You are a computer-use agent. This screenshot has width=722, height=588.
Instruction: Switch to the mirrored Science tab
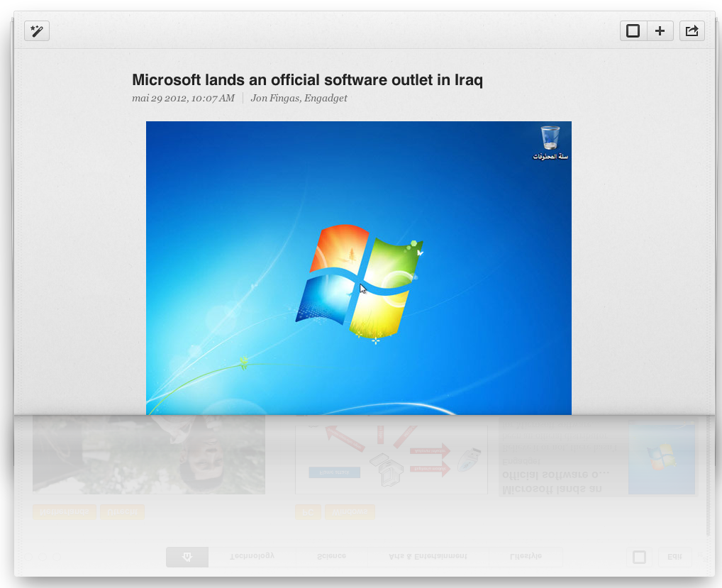[x=332, y=557]
